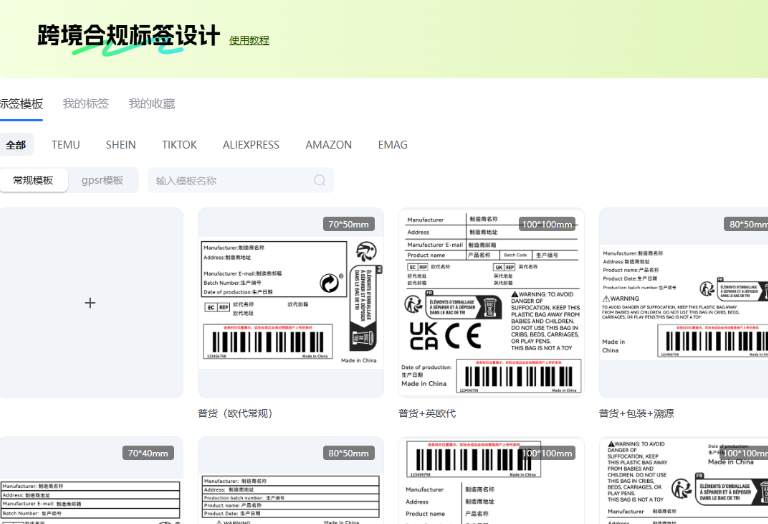Click the 输入模板名称 search field
768x524 pixels.
click(230, 181)
